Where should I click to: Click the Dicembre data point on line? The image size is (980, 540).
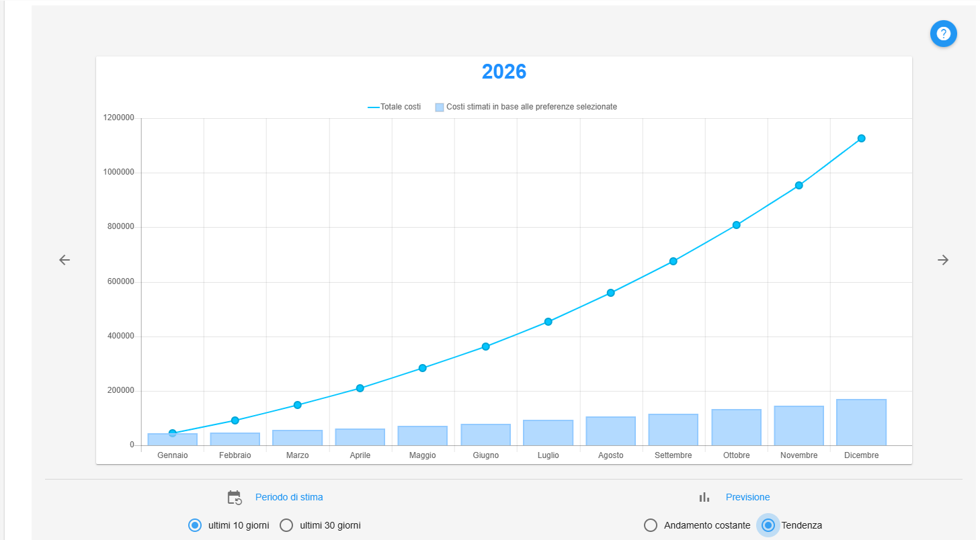pyautogui.click(x=861, y=138)
